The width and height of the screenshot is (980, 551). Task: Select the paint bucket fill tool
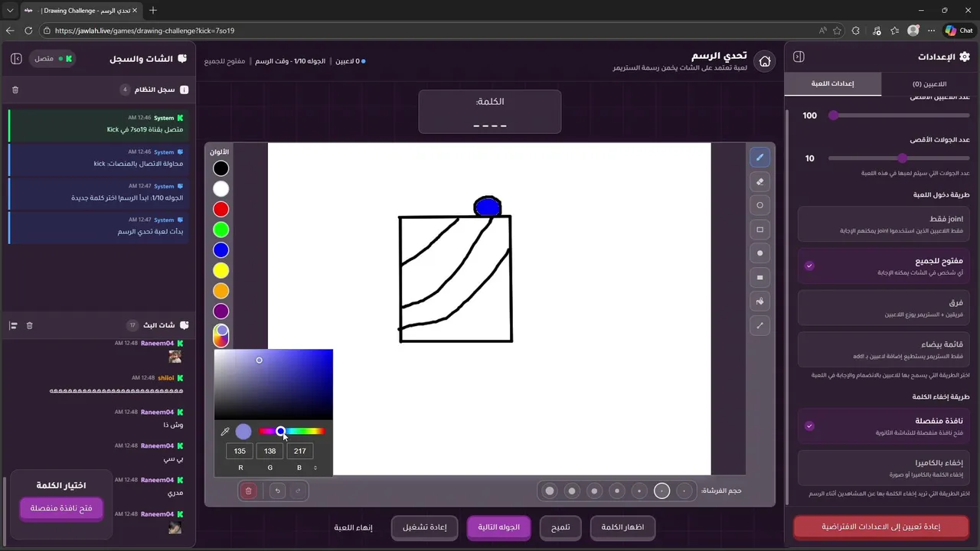(759, 301)
